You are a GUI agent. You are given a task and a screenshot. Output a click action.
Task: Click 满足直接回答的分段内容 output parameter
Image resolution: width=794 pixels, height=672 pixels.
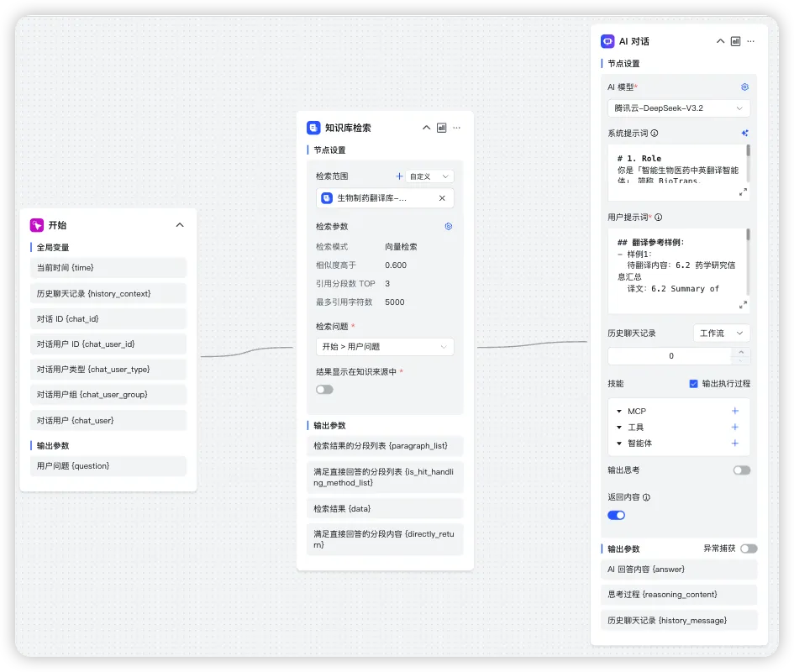(385, 540)
